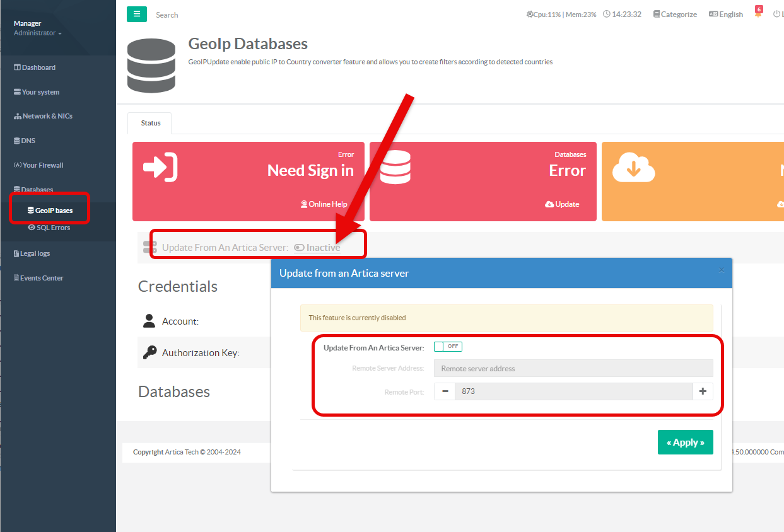Open the English language selector

click(x=726, y=14)
